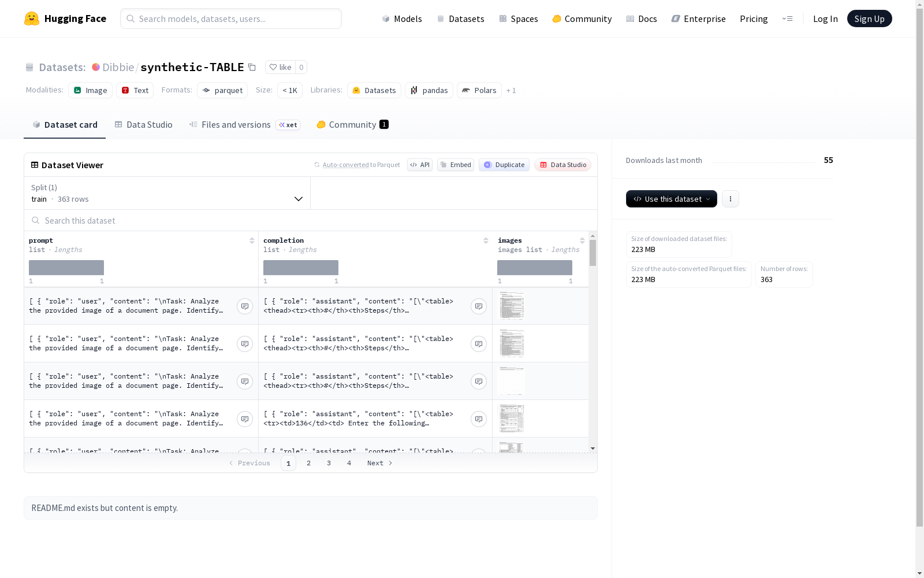Go to Models in the top navigation
The width and height of the screenshot is (924, 578).
pyautogui.click(x=402, y=18)
